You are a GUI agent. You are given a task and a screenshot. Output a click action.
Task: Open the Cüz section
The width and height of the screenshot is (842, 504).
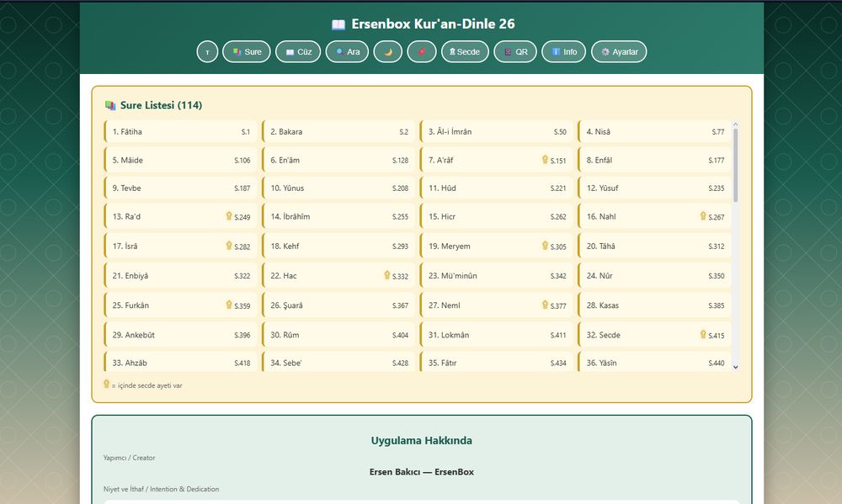[x=298, y=52]
